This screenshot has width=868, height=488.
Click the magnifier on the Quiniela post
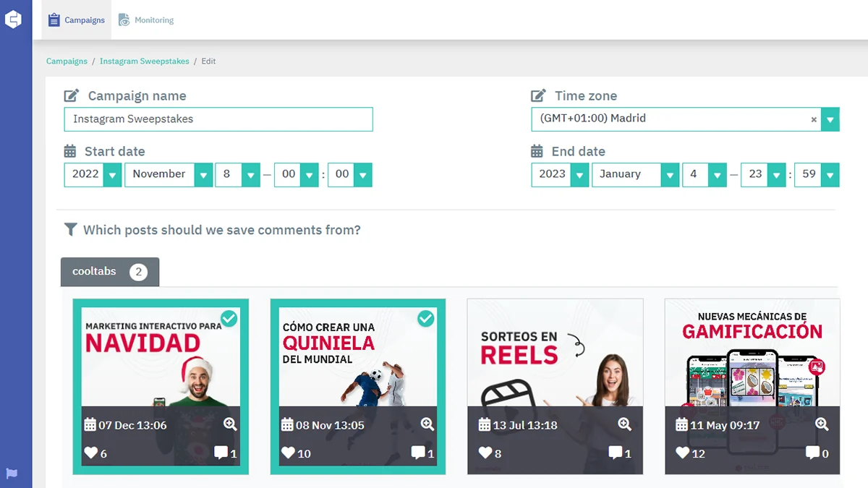427,424
